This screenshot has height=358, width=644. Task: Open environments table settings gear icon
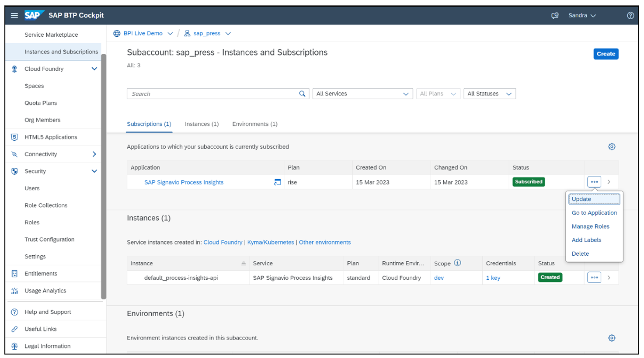(x=612, y=338)
